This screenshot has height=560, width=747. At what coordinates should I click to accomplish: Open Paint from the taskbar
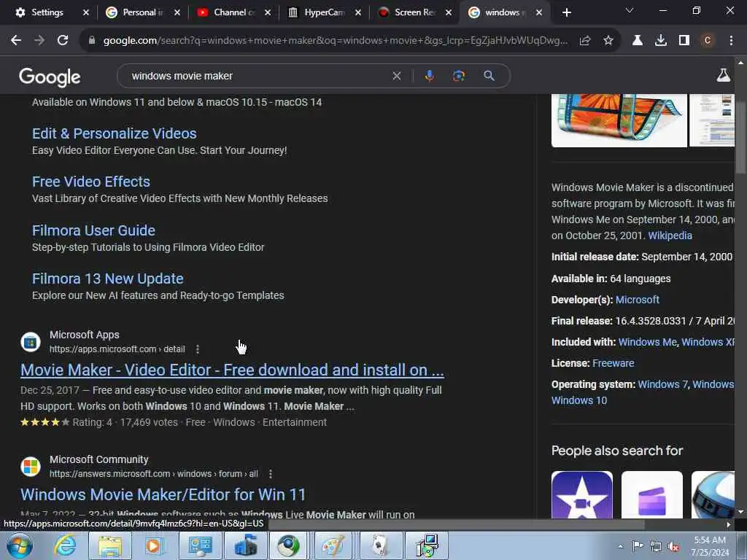tap(332, 545)
